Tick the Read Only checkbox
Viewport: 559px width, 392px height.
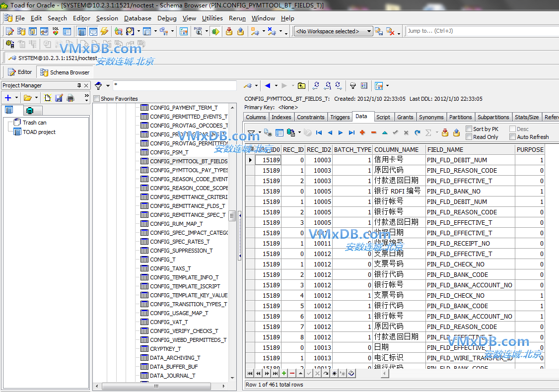pos(469,137)
